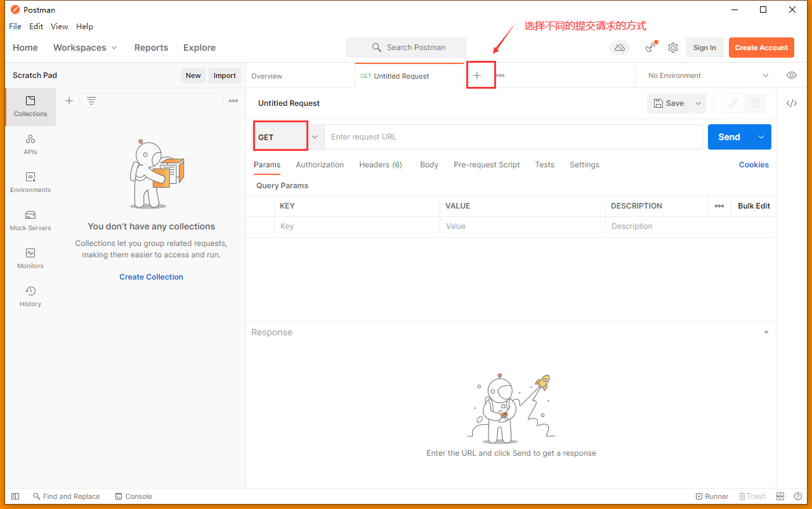Open the code snippet panel icon
The image size is (812, 509).
click(792, 103)
